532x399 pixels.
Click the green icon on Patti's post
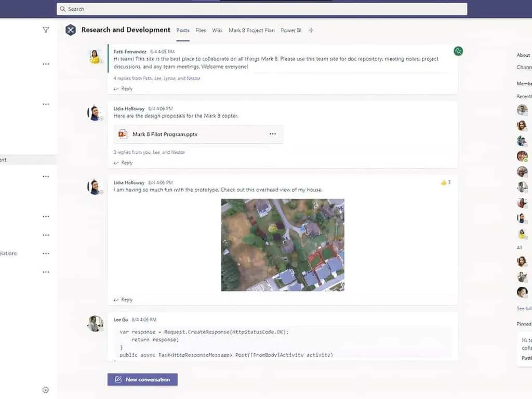tap(458, 51)
